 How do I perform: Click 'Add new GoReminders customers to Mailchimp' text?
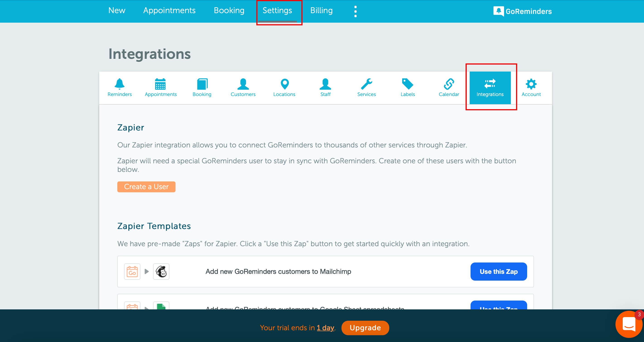[x=278, y=272]
